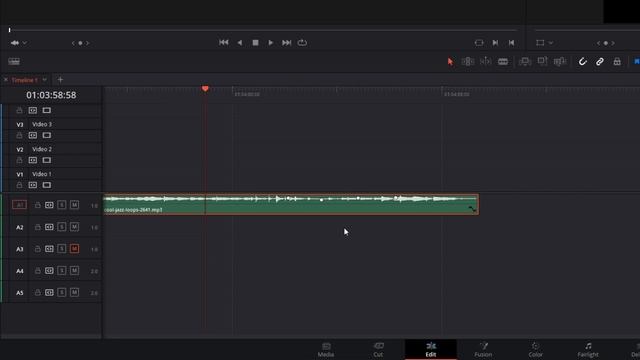
Task: Toggle position lock padlock in the toolbar
Action: (617, 62)
